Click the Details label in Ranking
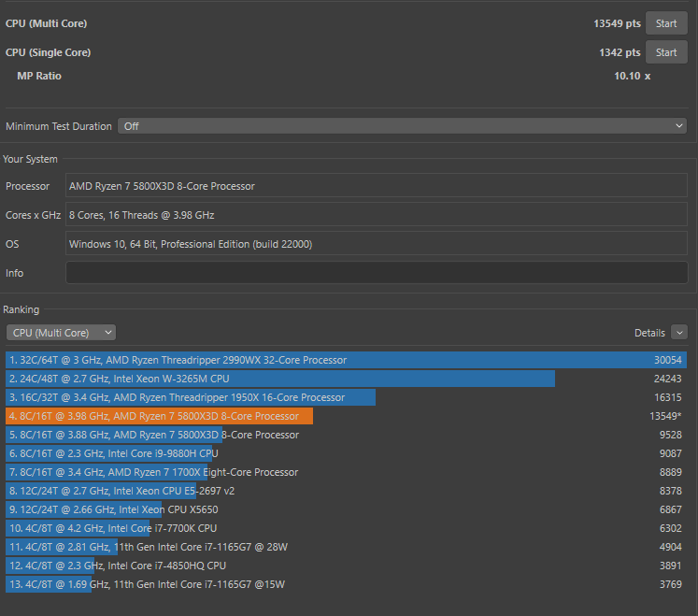698x616 pixels. (x=649, y=333)
